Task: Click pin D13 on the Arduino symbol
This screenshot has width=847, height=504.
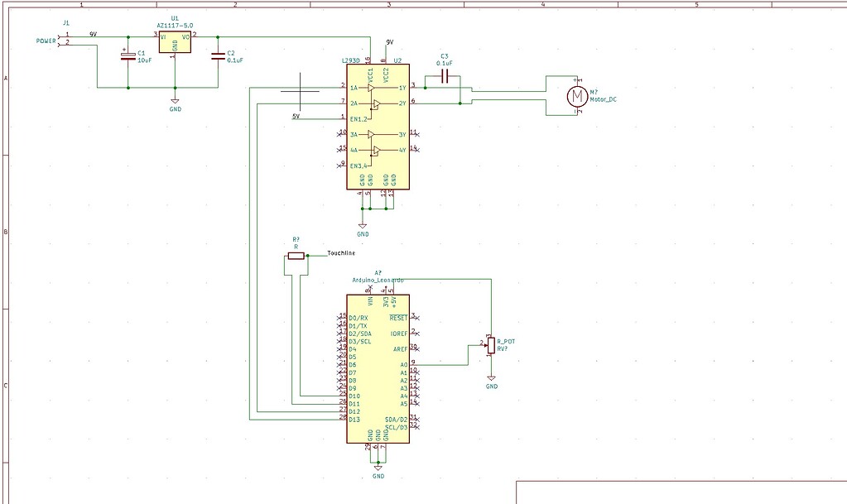Action: 356,418
